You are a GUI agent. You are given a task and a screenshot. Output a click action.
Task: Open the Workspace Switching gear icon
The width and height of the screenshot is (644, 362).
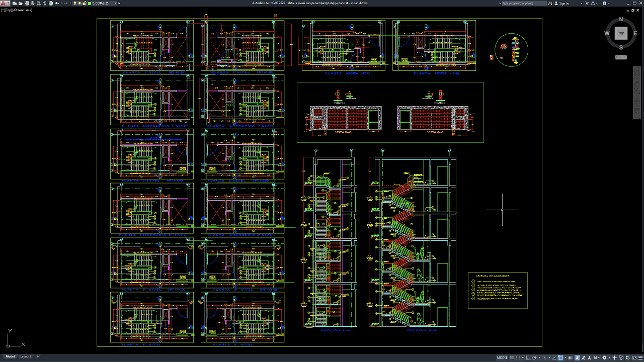(604, 357)
